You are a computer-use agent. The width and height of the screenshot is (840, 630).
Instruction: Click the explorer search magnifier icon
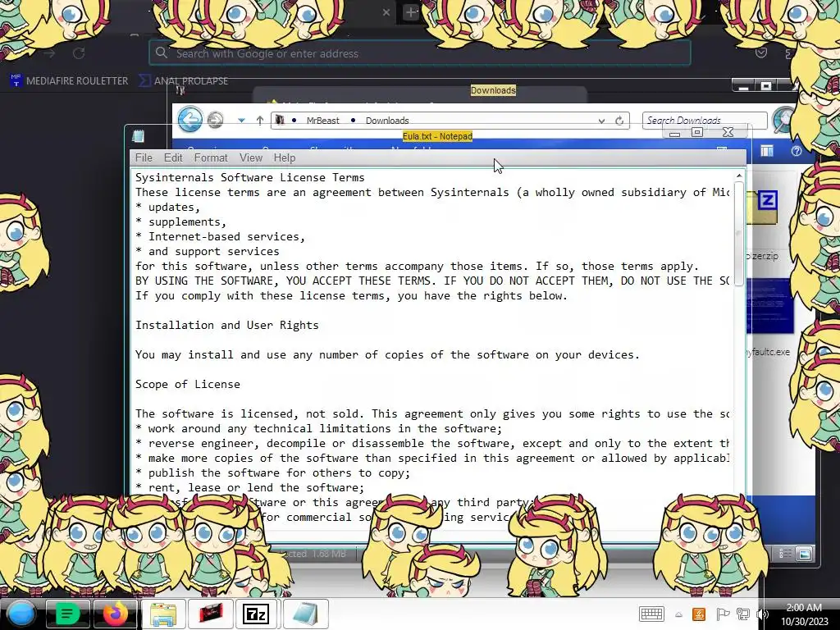pos(784,119)
